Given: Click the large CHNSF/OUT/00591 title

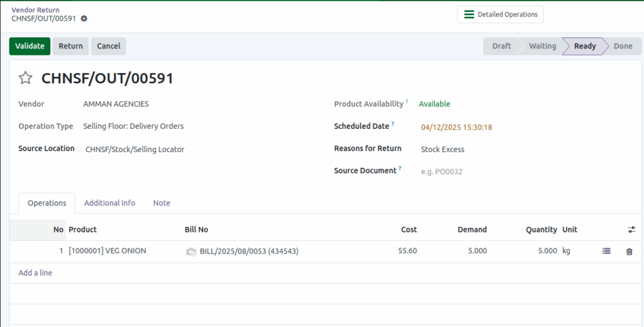Looking at the screenshot, I should click(x=108, y=78).
